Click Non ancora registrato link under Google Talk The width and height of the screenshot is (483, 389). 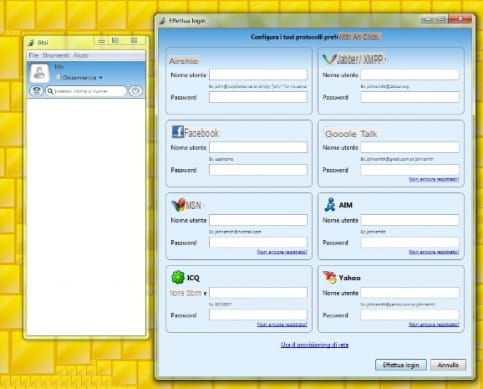[x=434, y=179]
